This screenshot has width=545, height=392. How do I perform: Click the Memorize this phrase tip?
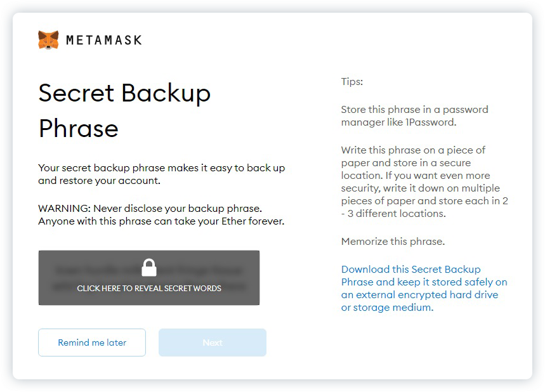393,242
